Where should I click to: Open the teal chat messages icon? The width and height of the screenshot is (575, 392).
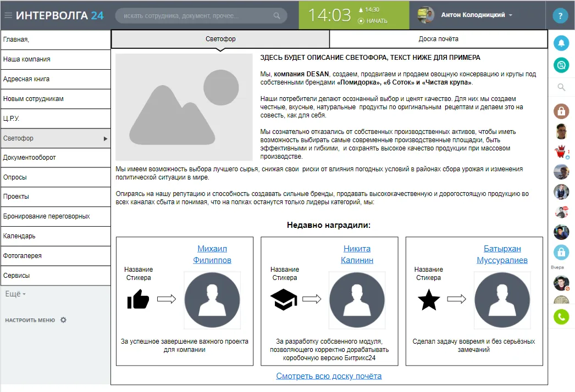(x=561, y=65)
